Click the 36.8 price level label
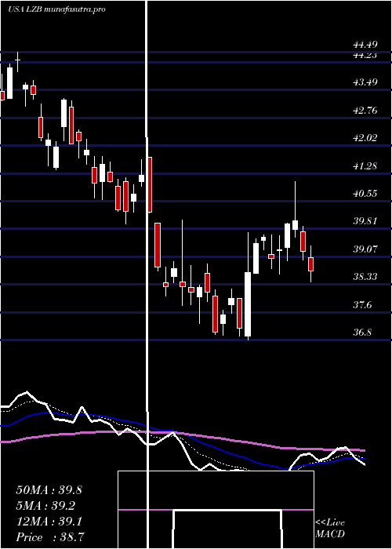The image size is (392, 549). click(362, 333)
